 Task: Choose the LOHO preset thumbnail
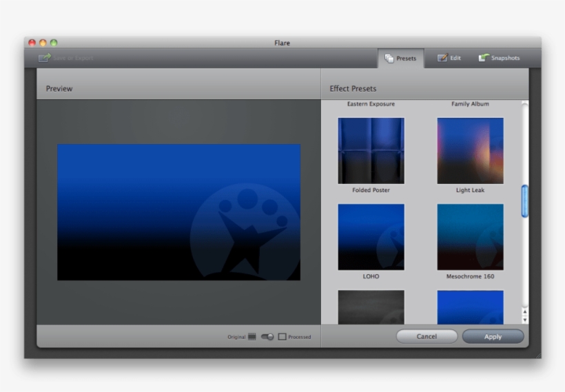pos(371,237)
